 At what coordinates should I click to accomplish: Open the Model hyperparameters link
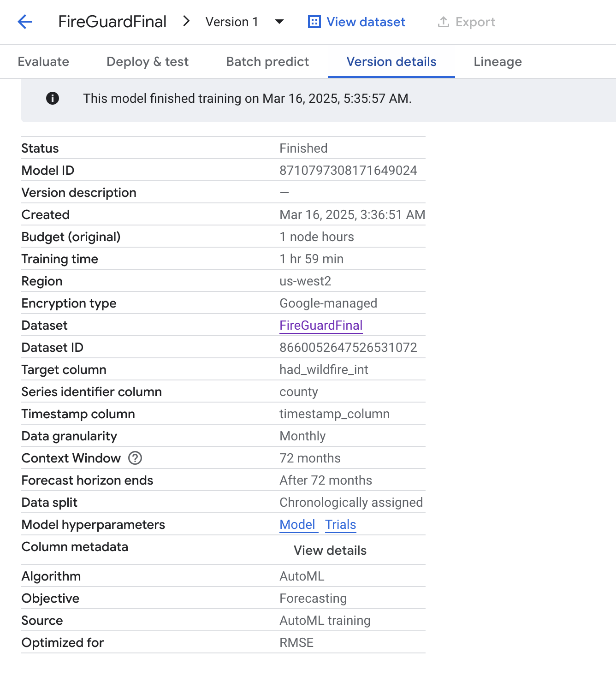click(x=297, y=525)
